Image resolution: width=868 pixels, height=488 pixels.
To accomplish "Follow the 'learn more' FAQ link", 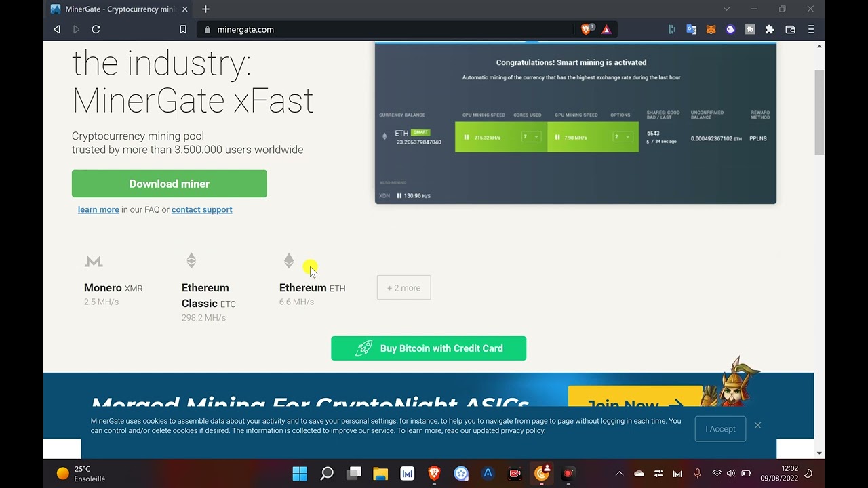I will (x=98, y=209).
